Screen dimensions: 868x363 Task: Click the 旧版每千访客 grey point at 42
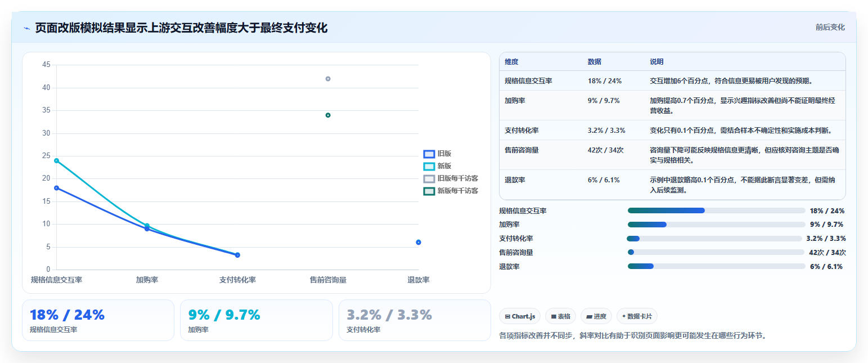point(328,79)
